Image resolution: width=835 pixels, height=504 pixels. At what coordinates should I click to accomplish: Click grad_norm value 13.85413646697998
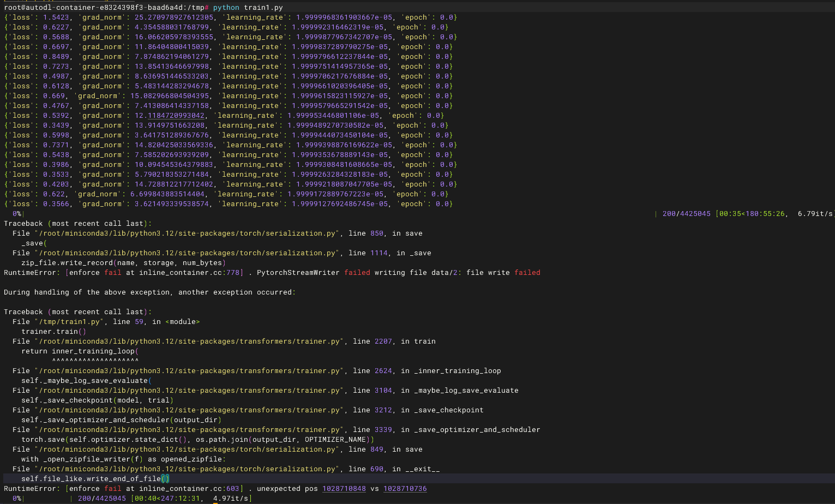click(172, 67)
